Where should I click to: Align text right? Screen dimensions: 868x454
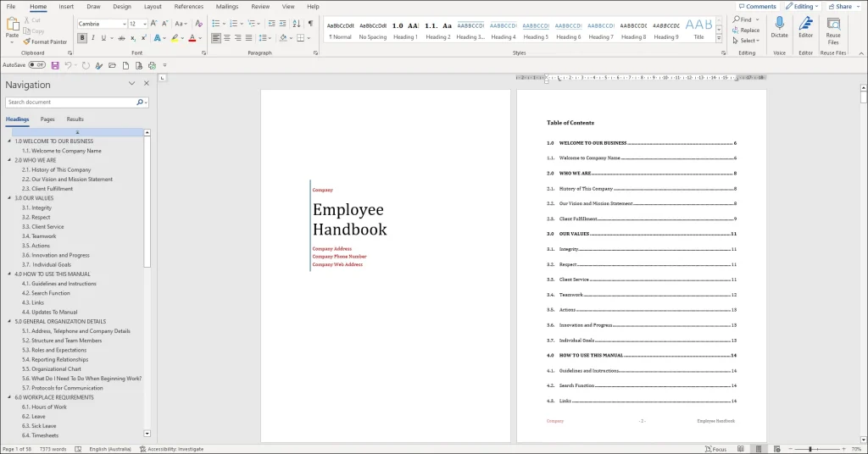coord(238,38)
